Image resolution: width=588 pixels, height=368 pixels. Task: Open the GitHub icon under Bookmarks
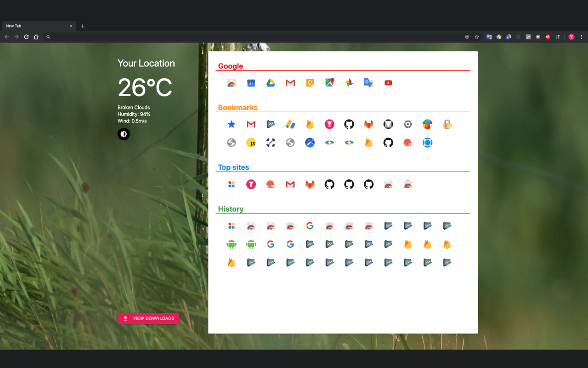pos(349,124)
